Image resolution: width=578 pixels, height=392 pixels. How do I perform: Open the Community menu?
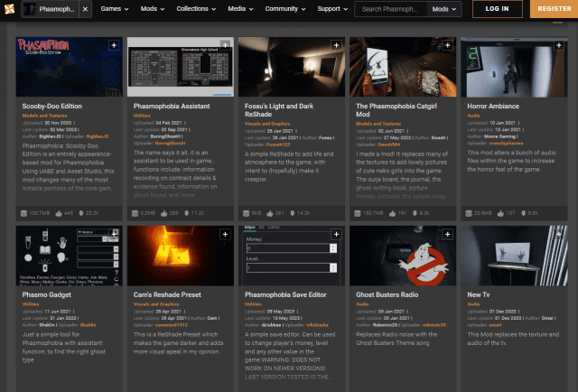tap(285, 10)
